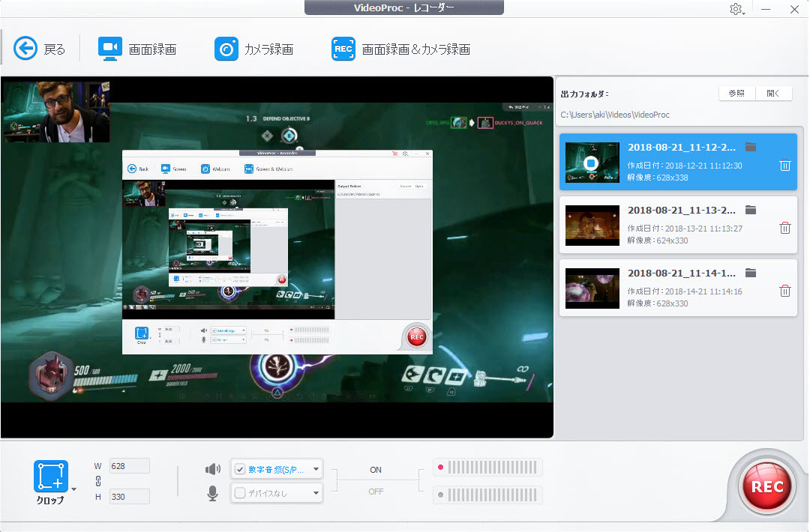This screenshot has width=810, height=532.
Task: Click the microphone input icon
Action: (212, 493)
